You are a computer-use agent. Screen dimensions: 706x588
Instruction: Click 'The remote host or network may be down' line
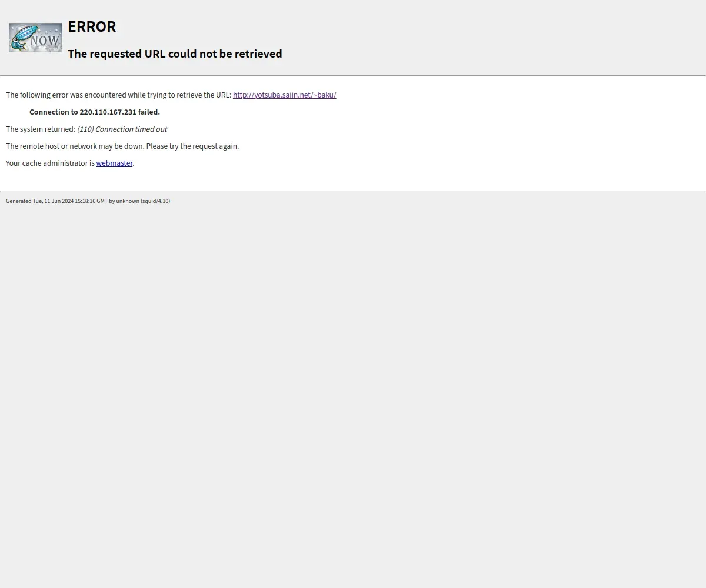[x=122, y=146]
